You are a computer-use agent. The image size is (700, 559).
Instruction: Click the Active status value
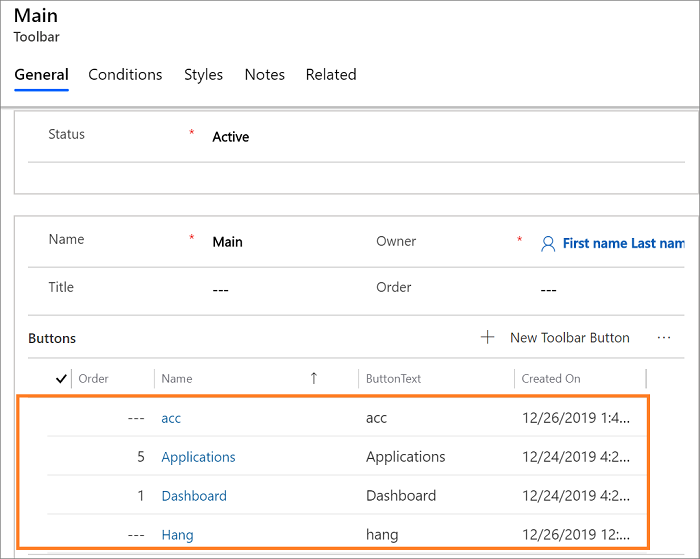click(231, 137)
